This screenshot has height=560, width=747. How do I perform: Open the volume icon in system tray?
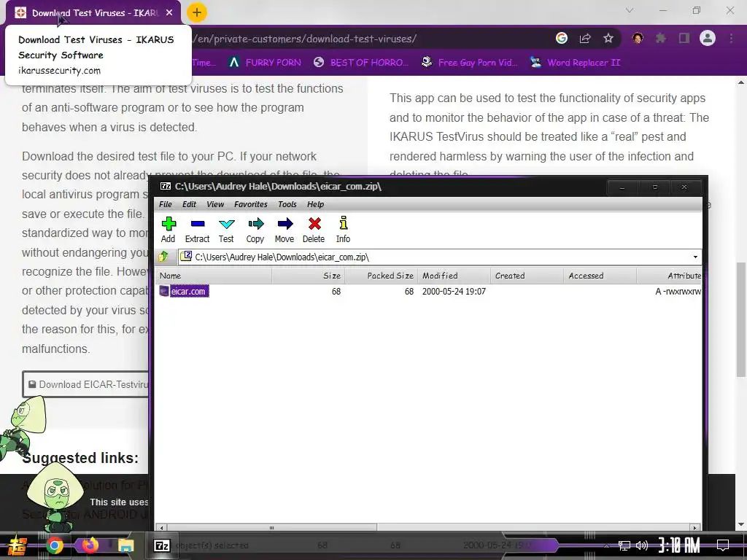[642, 545]
